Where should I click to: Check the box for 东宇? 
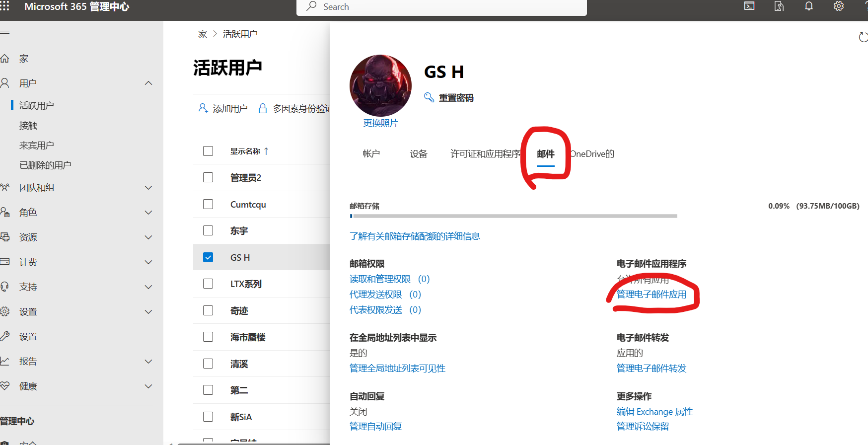208,230
